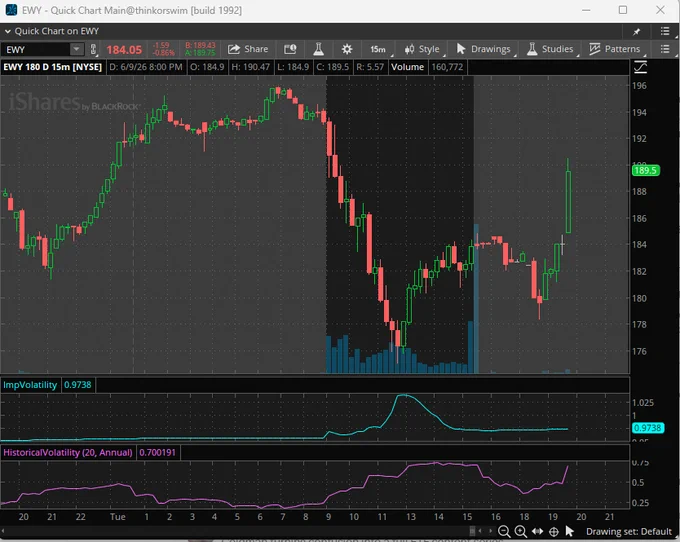Screen dimensions: 680x542
Task: Click the open value O: 184.9
Action: point(207,67)
